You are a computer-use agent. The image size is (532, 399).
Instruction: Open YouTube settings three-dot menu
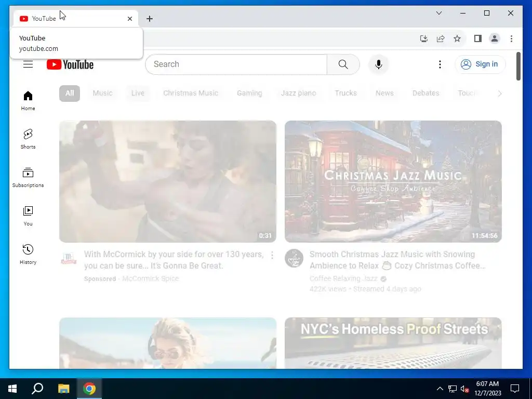point(440,64)
